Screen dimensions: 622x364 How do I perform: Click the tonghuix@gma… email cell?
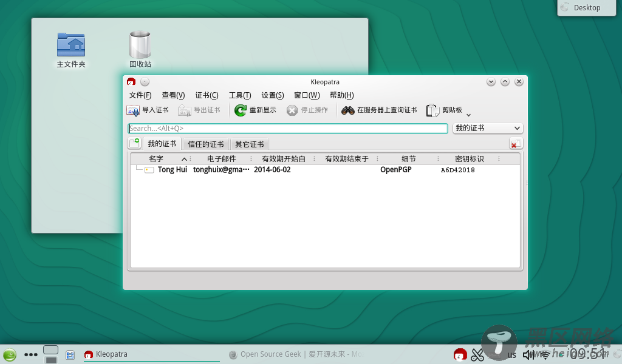pos(221,170)
